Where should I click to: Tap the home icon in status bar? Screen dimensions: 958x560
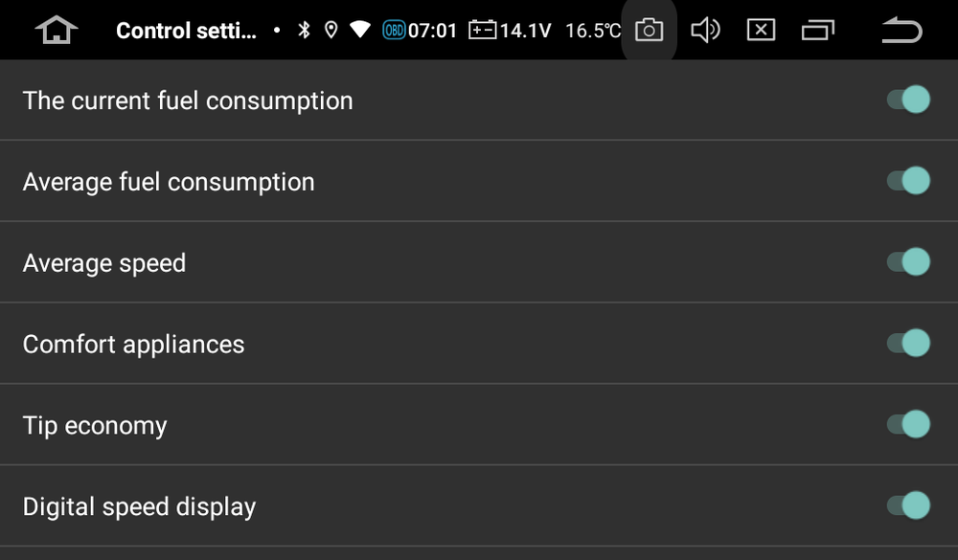pyautogui.click(x=57, y=30)
